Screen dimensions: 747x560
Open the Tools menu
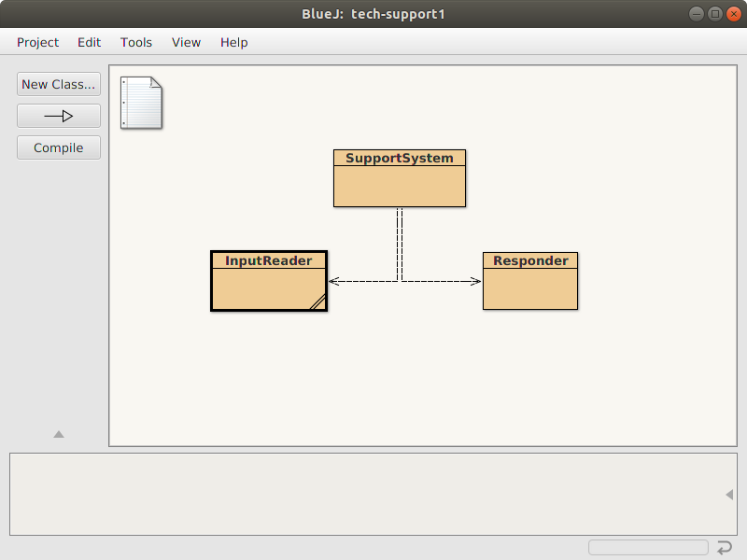[136, 42]
